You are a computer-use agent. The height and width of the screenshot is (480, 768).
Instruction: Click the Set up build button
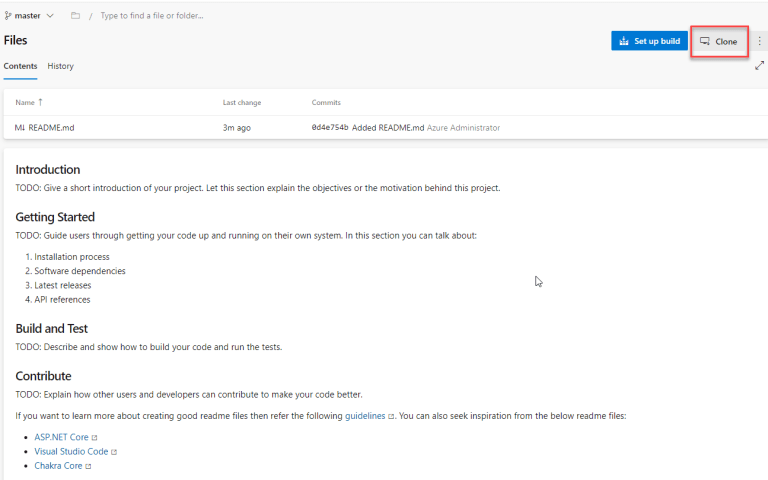[649, 41]
